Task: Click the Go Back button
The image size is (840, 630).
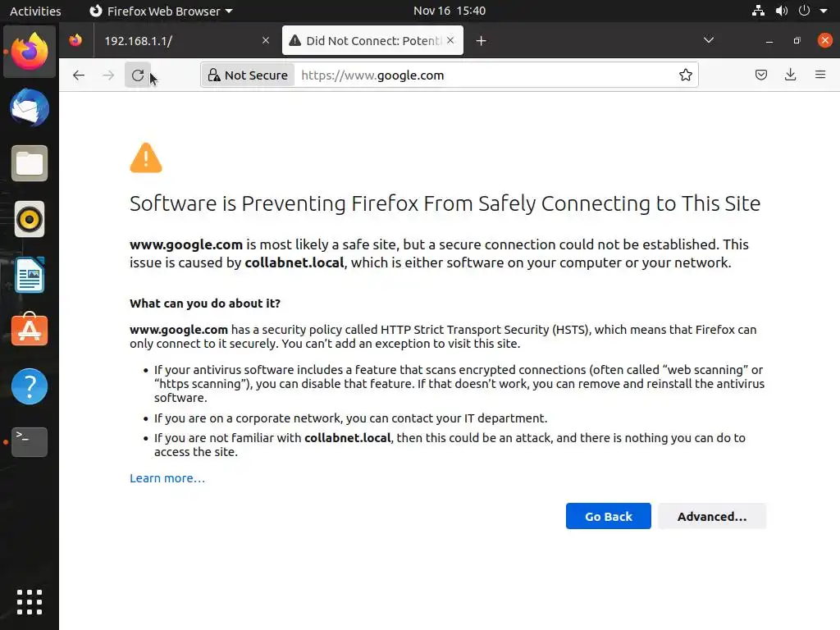Action: click(x=608, y=516)
